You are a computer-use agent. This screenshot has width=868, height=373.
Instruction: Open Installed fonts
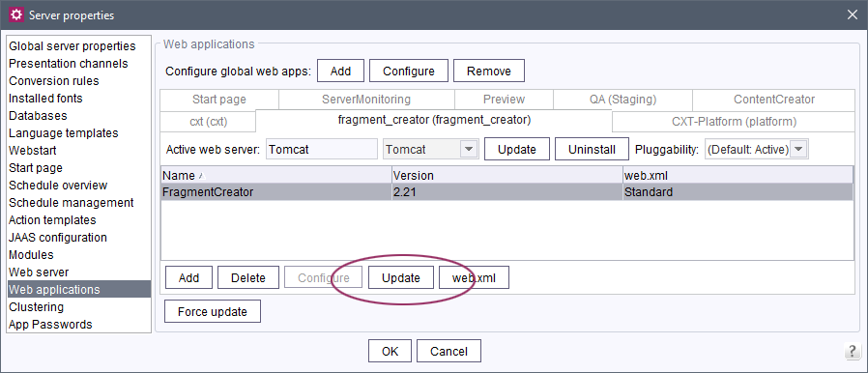pyautogui.click(x=78, y=98)
